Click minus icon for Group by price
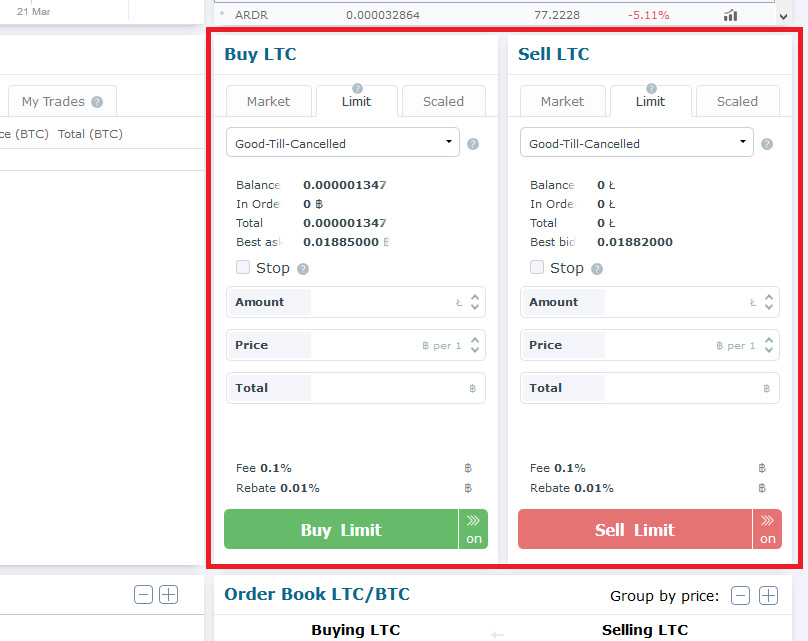This screenshot has height=641, width=808. point(740,596)
